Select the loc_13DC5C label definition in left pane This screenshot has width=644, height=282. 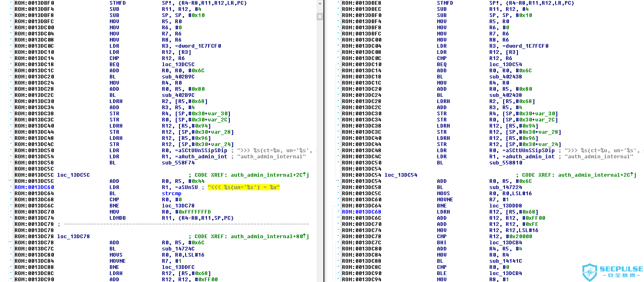73,175
